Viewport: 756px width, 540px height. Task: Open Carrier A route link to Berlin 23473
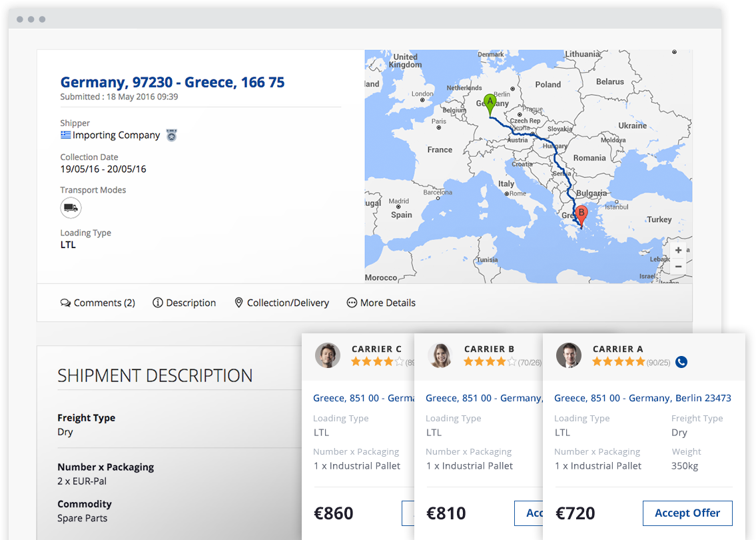pyautogui.click(x=643, y=398)
